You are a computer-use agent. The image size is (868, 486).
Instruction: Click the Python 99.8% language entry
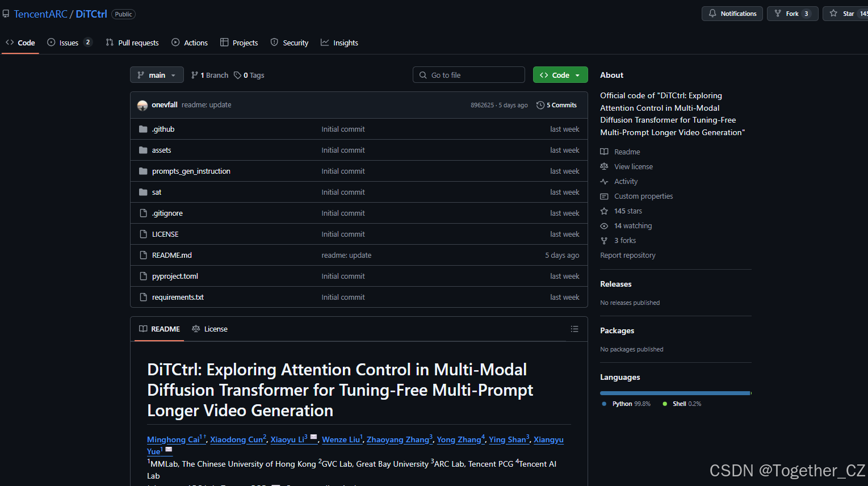click(x=626, y=404)
